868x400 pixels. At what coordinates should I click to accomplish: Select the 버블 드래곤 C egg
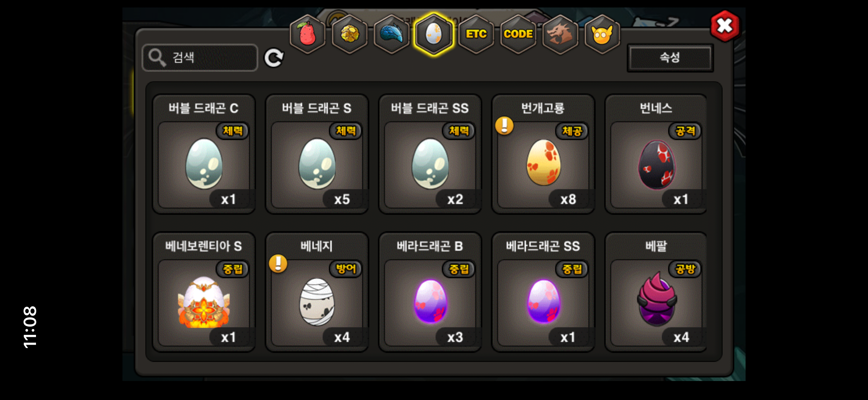204,154
